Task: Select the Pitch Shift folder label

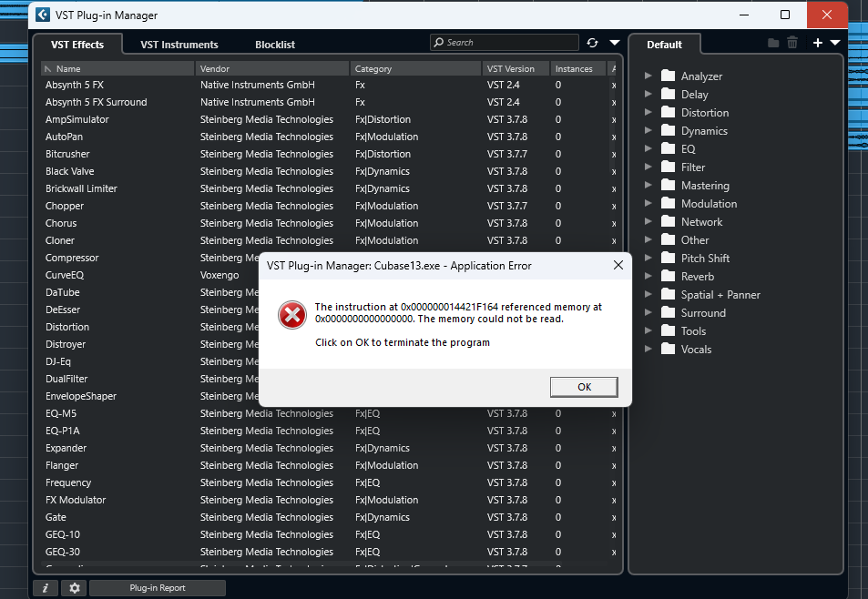Action: [x=705, y=259]
